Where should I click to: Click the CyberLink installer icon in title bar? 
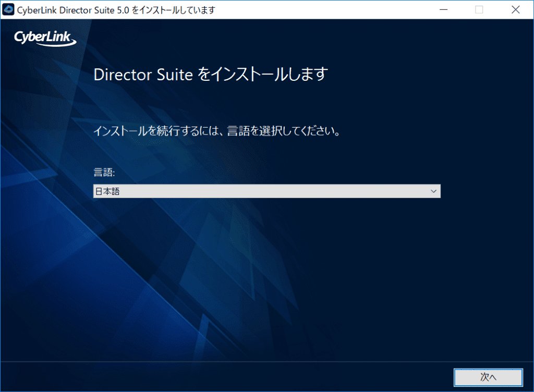pos(9,10)
